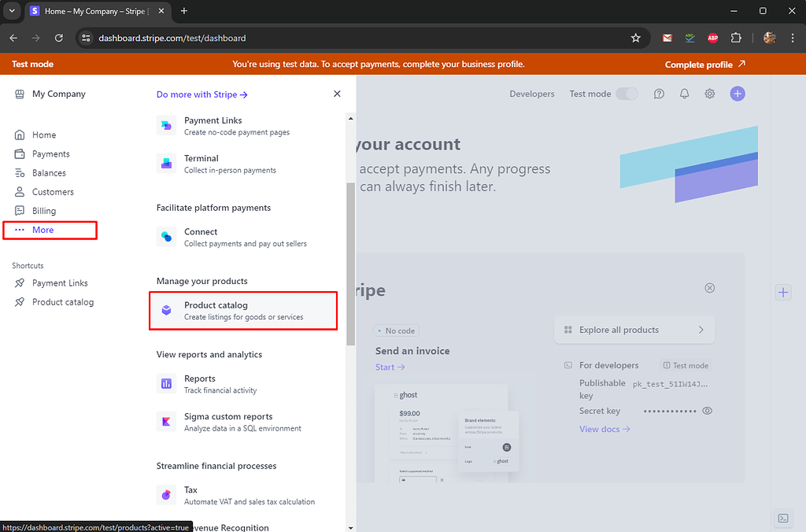The width and height of the screenshot is (806, 532).
Task: Click the purple Create plus button
Action: (737, 94)
